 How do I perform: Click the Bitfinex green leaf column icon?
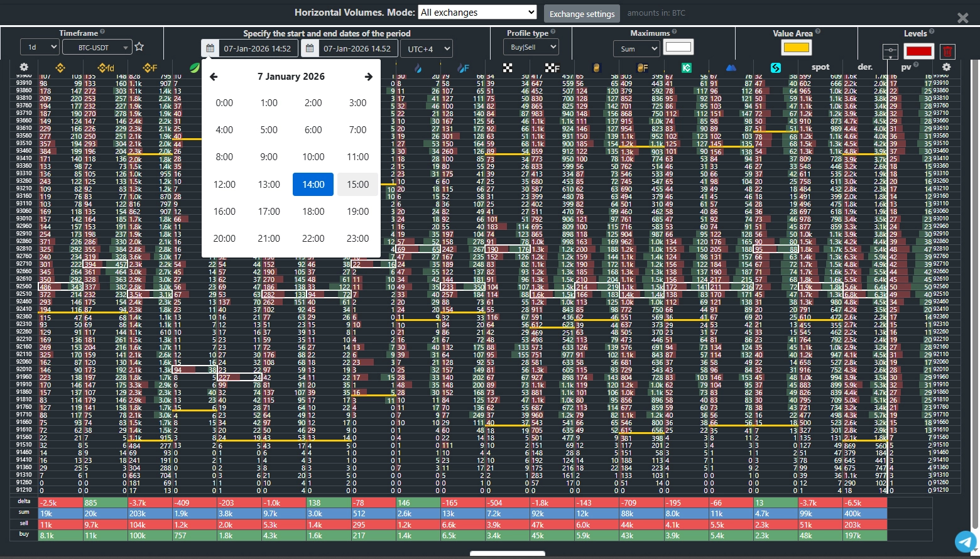pyautogui.click(x=195, y=68)
